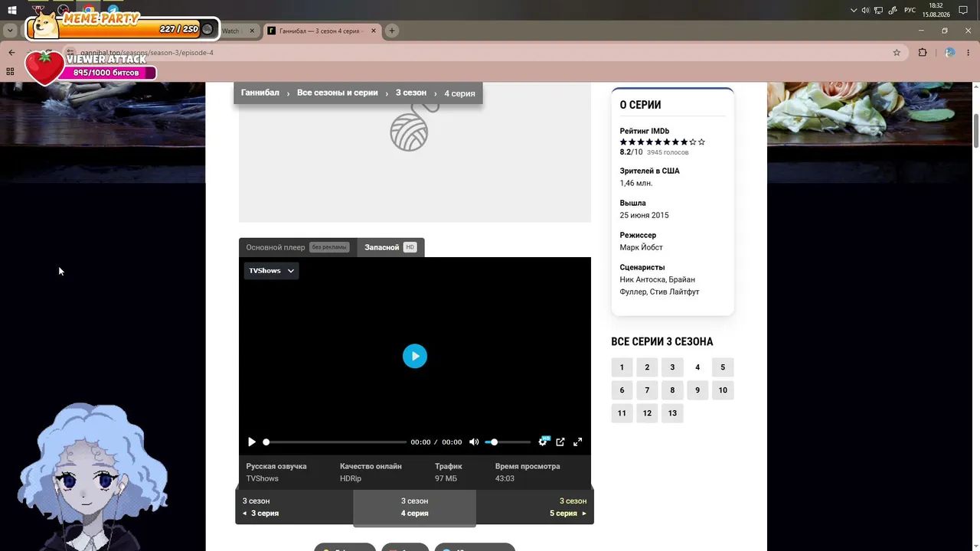Open the Windows Start menu
The height and width of the screenshot is (551, 980).
coord(11,11)
